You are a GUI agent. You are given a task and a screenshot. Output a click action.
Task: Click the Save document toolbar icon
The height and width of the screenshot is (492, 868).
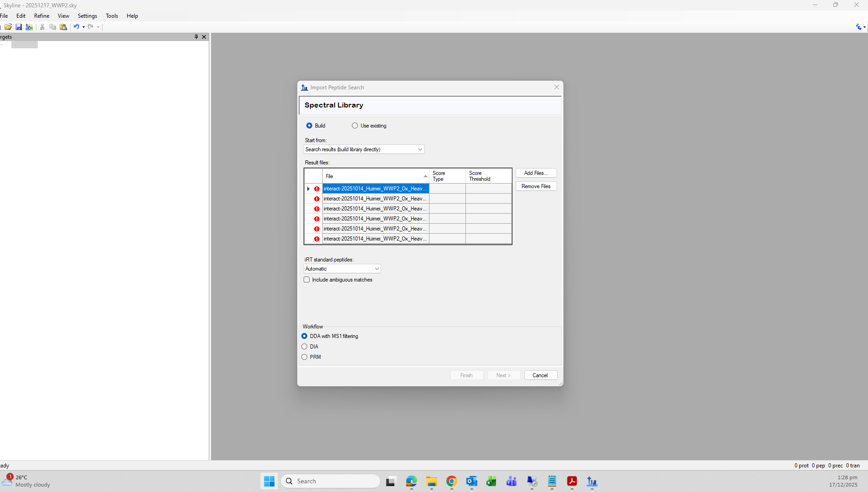[x=19, y=27]
